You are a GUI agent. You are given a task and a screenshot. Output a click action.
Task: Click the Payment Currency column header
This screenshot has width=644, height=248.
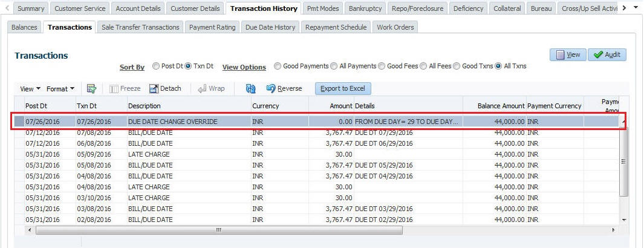click(x=555, y=106)
